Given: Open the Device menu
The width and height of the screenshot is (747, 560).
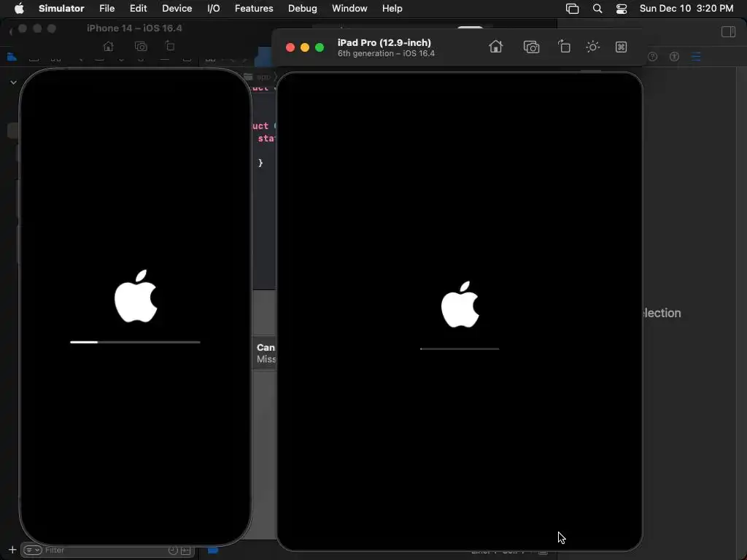Looking at the screenshot, I should tap(177, 9).
